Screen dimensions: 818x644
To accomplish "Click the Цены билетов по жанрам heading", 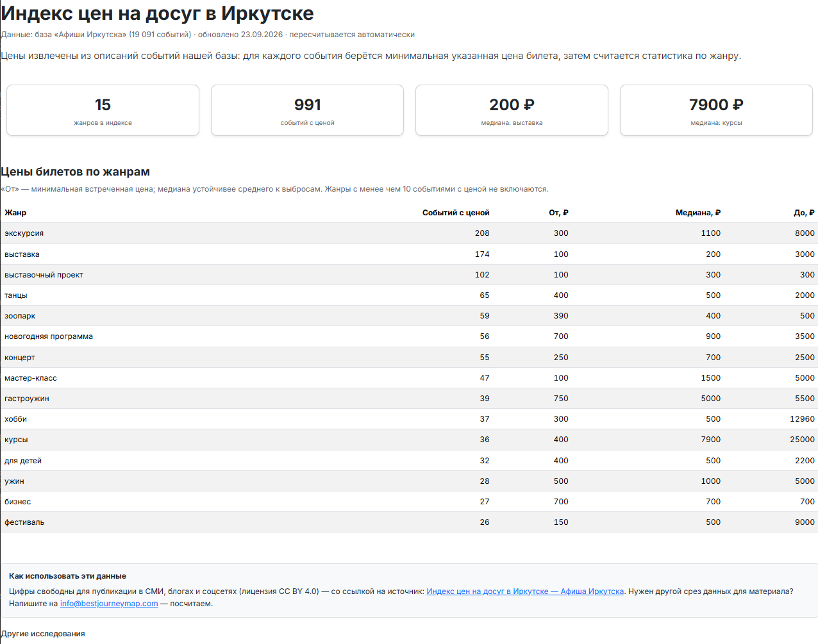I will point(76,172).
